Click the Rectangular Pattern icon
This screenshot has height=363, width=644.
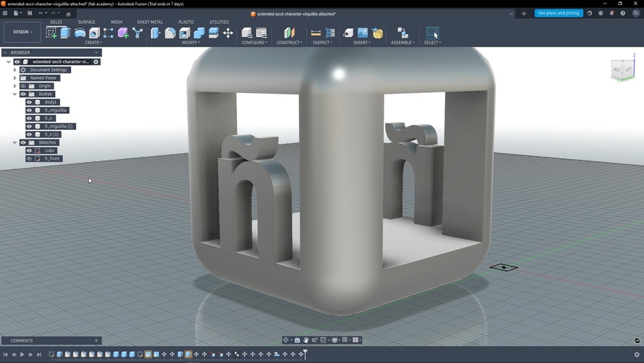(x=109, y=33)
